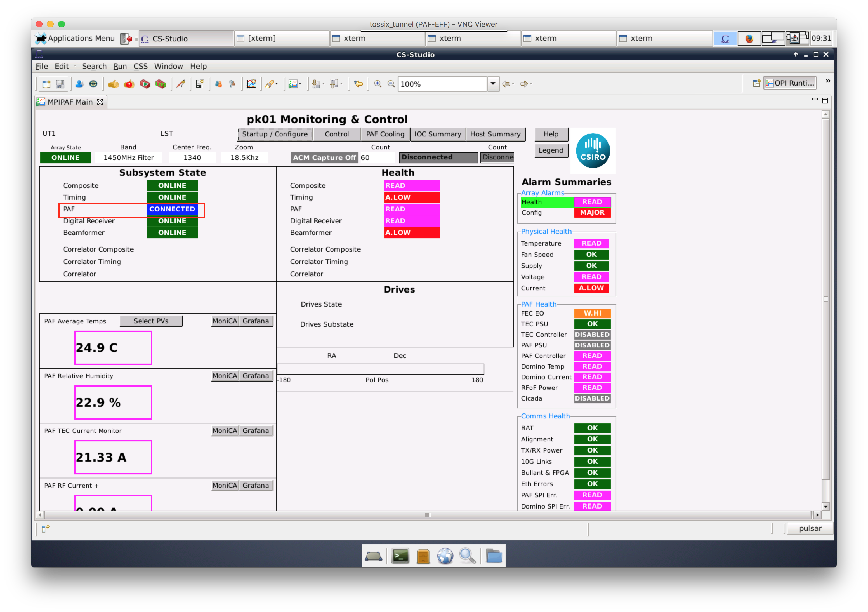
Task: Open the File menu
Action: click(x=42, y=66)
